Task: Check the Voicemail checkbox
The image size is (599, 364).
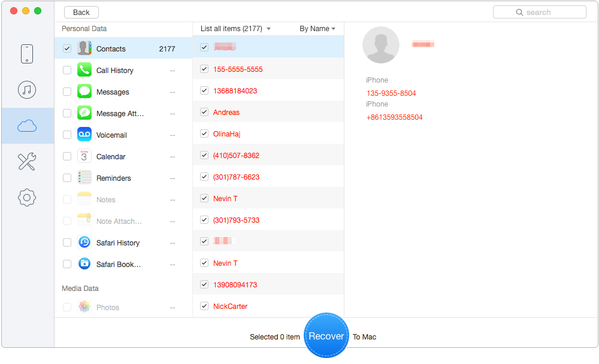Action: (67, 135)
